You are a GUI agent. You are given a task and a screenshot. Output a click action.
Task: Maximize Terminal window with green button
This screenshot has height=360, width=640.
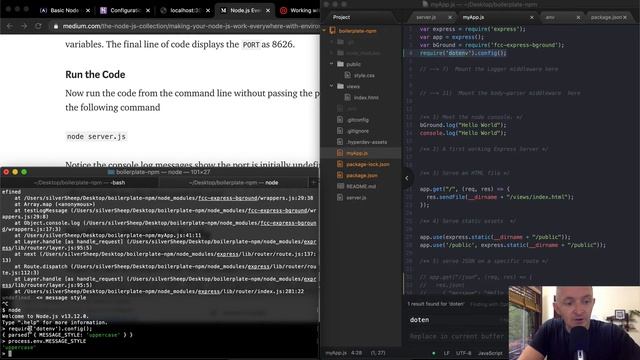24,172
